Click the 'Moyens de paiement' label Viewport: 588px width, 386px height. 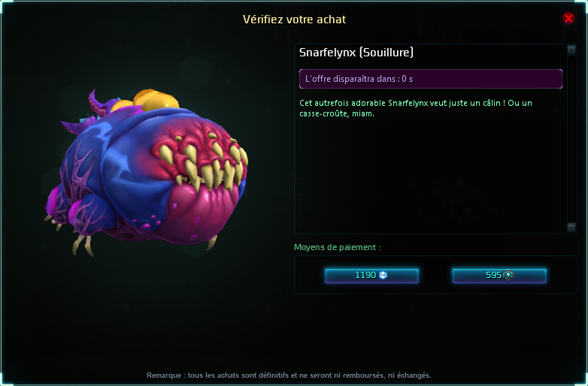[337, 247]
